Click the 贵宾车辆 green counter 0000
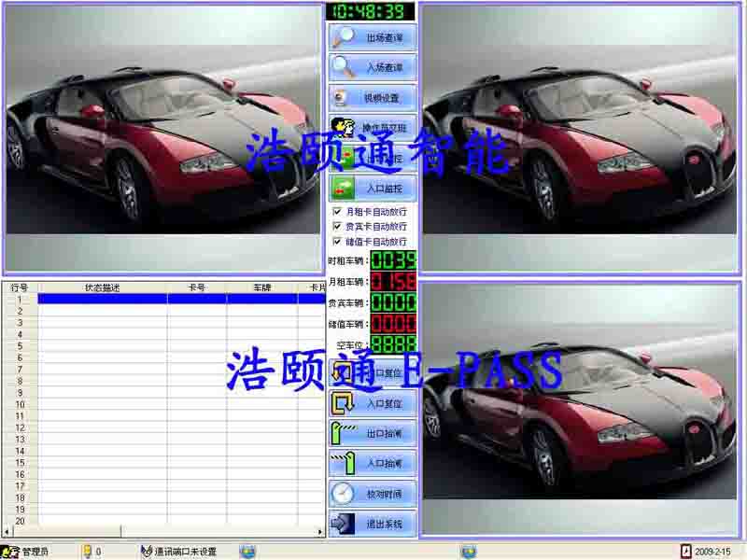The height and width of the screenshot is (560, 747). tap(393, 302)
